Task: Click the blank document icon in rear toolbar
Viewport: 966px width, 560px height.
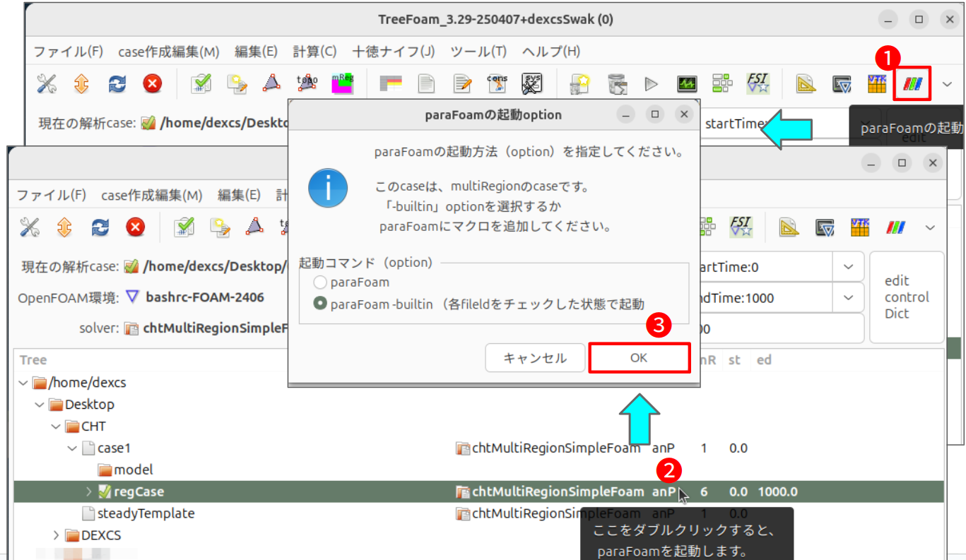Action: click(x=426, y=85)
